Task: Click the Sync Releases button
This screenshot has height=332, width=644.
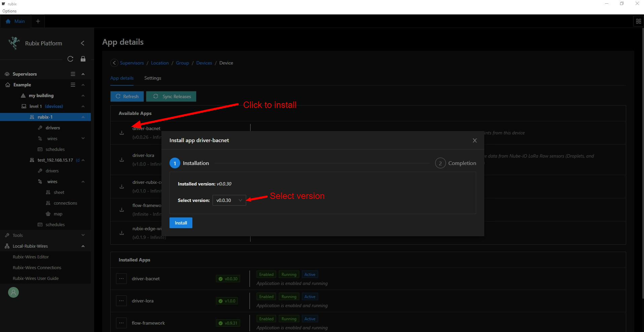Action: click(171, 96)
